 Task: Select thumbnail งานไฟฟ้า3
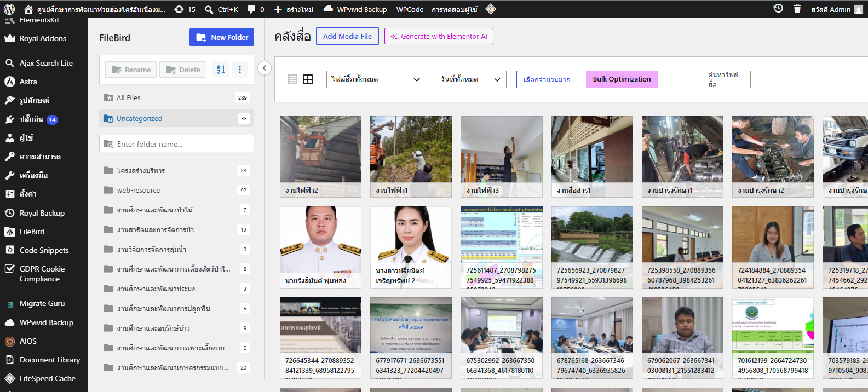502,157
